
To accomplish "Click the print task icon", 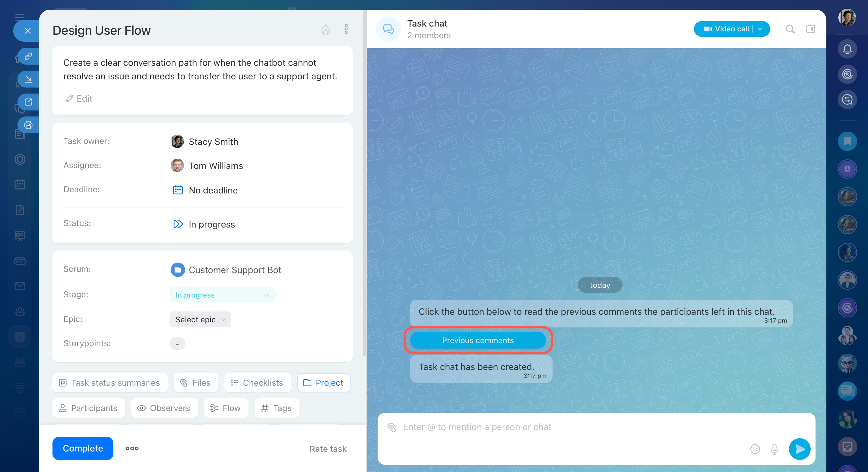I will pos(28,125).
